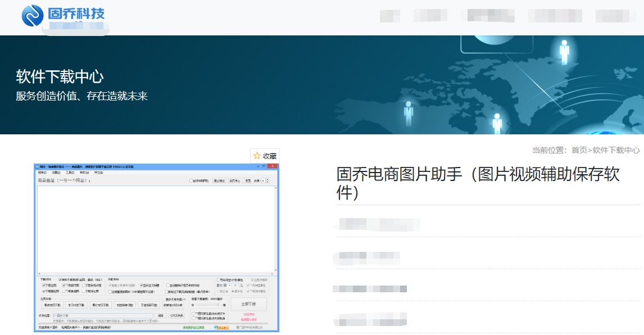Viewport: 644px width, 335px height.
Task: Go to 首页 via breadcrumb link
Action: [579, 151]
